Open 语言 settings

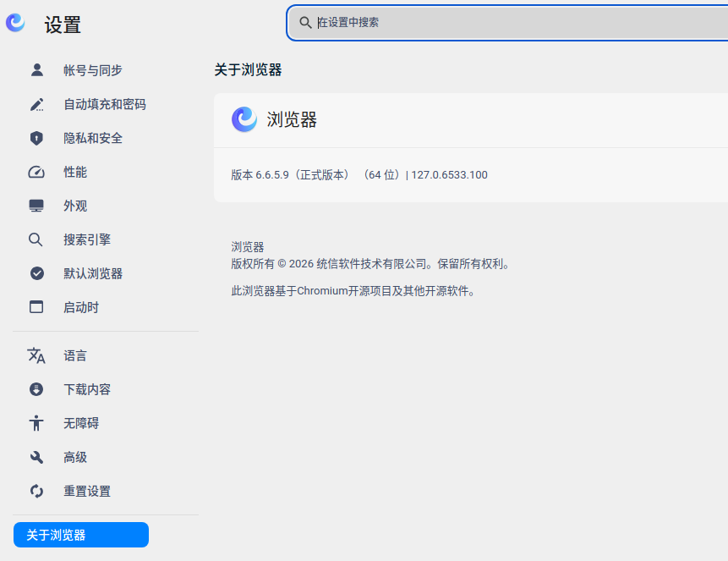pyautogui.click(x=75, y=355)
